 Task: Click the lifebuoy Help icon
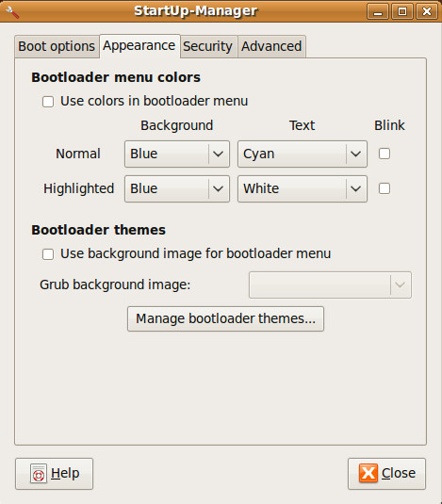[39, 474]
